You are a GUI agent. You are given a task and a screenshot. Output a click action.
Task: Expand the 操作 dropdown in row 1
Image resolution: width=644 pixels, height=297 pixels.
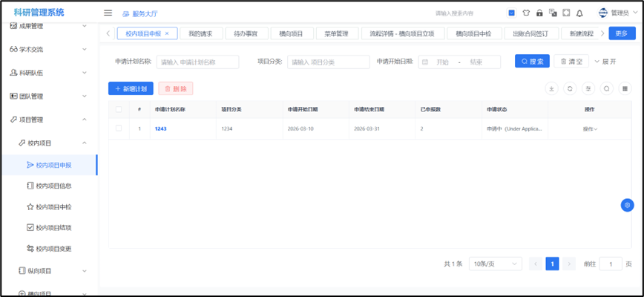(x=590, y=129)
